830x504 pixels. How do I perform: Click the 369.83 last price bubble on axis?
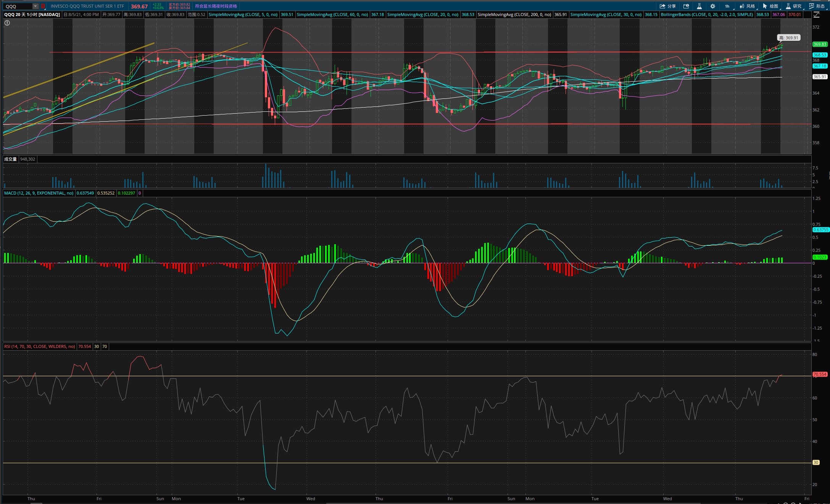pos(819,44)
